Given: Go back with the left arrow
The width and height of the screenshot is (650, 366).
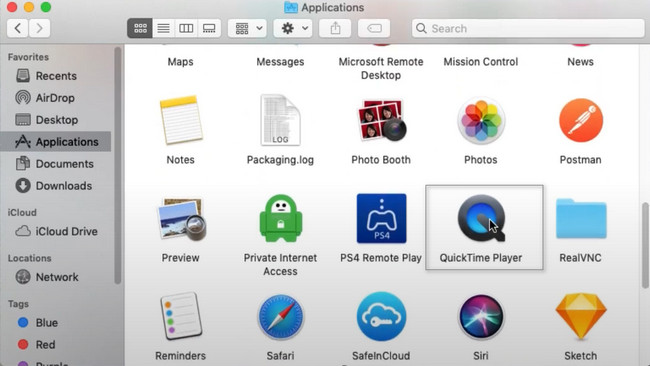Looking at the screenshot, I should (18, 28).
